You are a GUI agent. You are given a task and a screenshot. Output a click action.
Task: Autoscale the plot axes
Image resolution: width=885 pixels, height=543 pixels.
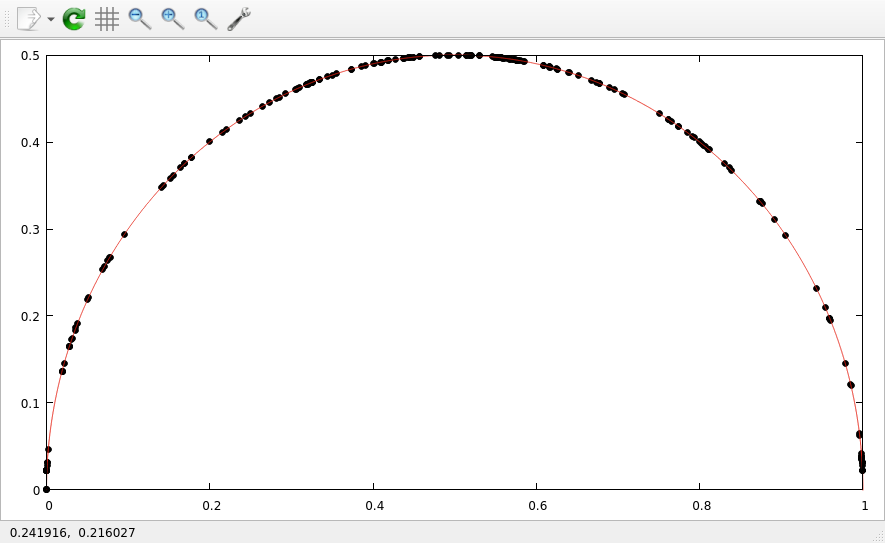pos(205,19)
